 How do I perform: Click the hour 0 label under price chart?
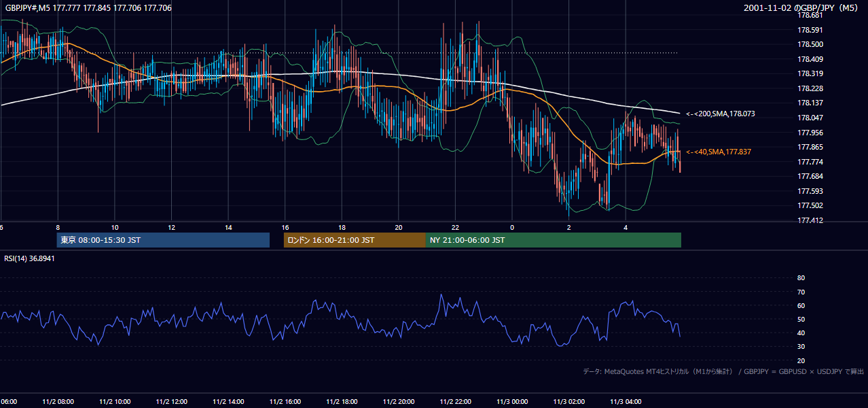[512, 227]
